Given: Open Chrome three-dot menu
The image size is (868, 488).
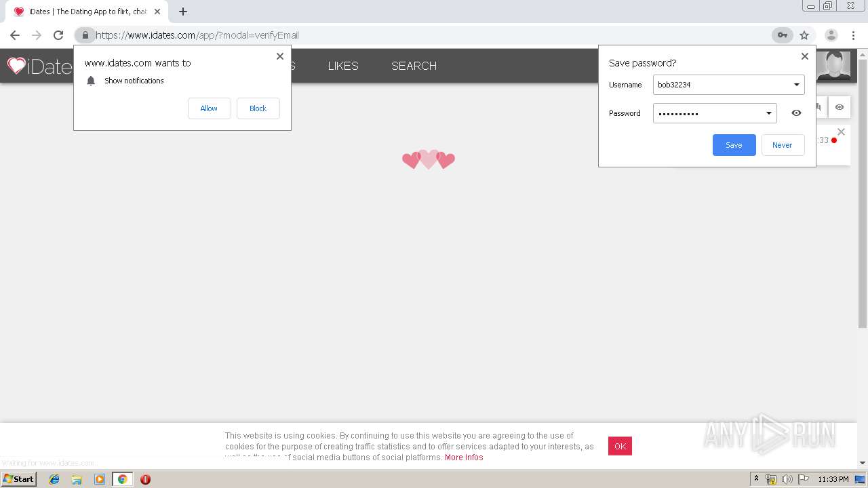Looking at the screenshot, I should coord(853,35).
